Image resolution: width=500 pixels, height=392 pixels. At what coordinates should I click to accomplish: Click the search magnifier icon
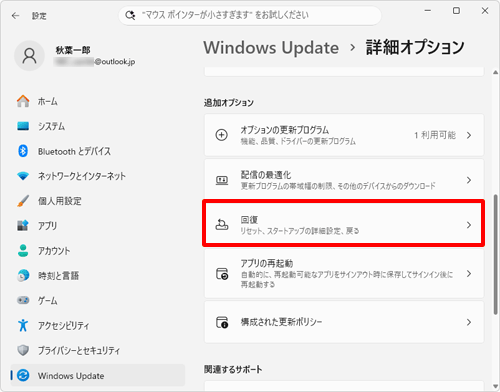pyautogui.click(x=130, y=15)
